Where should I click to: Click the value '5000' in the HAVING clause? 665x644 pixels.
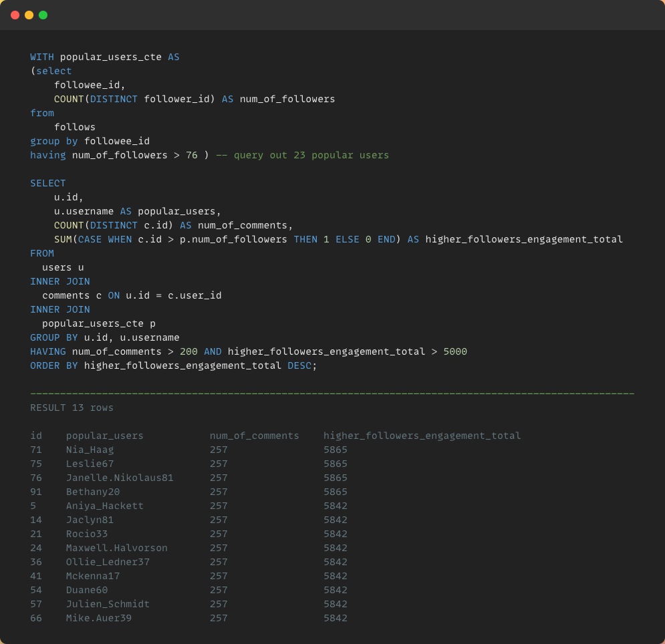click(x=455, y=351)
